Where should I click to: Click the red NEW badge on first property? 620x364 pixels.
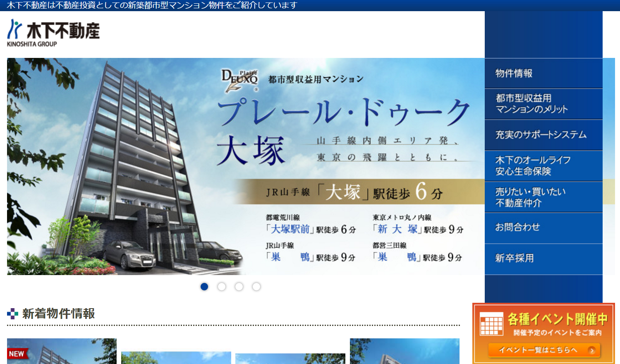click(x=17, y=354)
